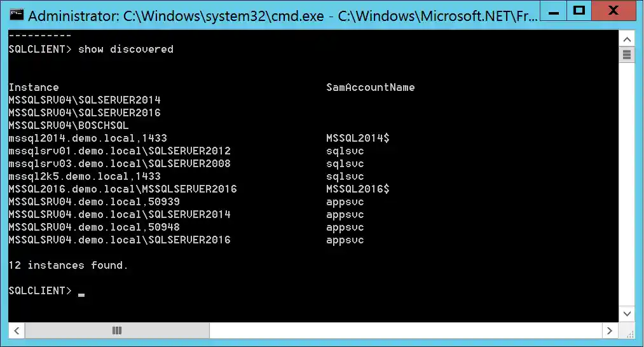Click the '12 instances found.' message
This screenshot has width=644, height=347.
(x=68, y=266)
